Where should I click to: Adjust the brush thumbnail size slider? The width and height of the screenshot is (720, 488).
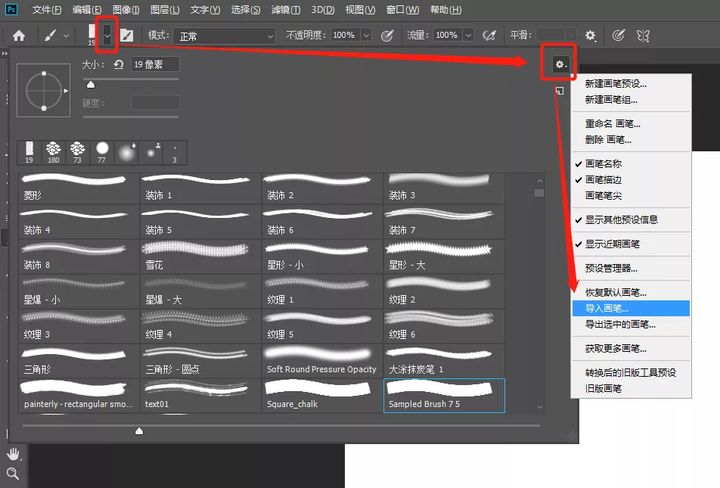tap(139, 431)
